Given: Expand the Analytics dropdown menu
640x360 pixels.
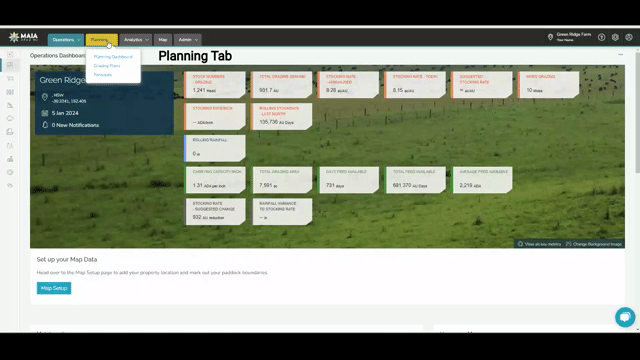Looking at the screenshot, I should tap(136, 40).
